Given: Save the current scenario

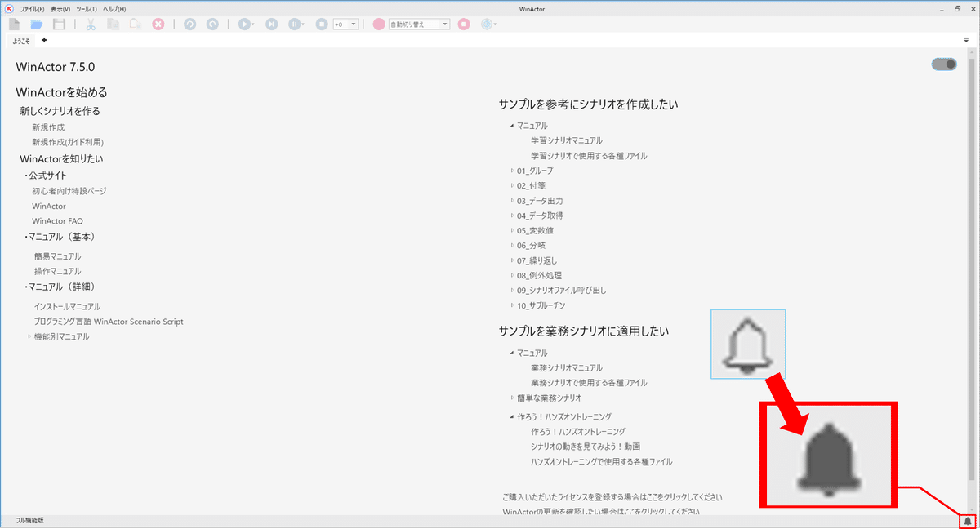Looking at the screenshot, I should [58, 24].
